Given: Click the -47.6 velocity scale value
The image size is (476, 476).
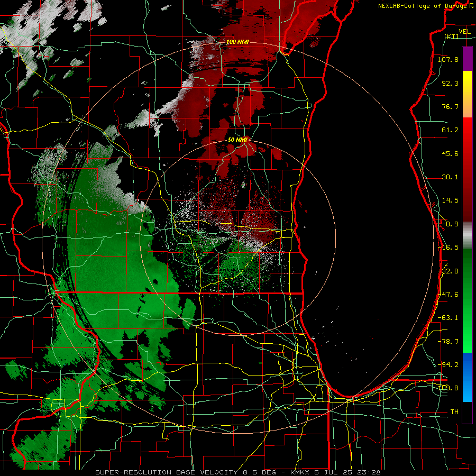Looking at the screenshot, I should click(448, 295).
